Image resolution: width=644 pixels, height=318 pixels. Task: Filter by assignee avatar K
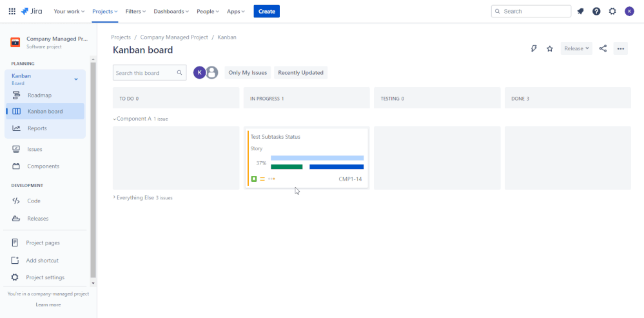point(199,73)
